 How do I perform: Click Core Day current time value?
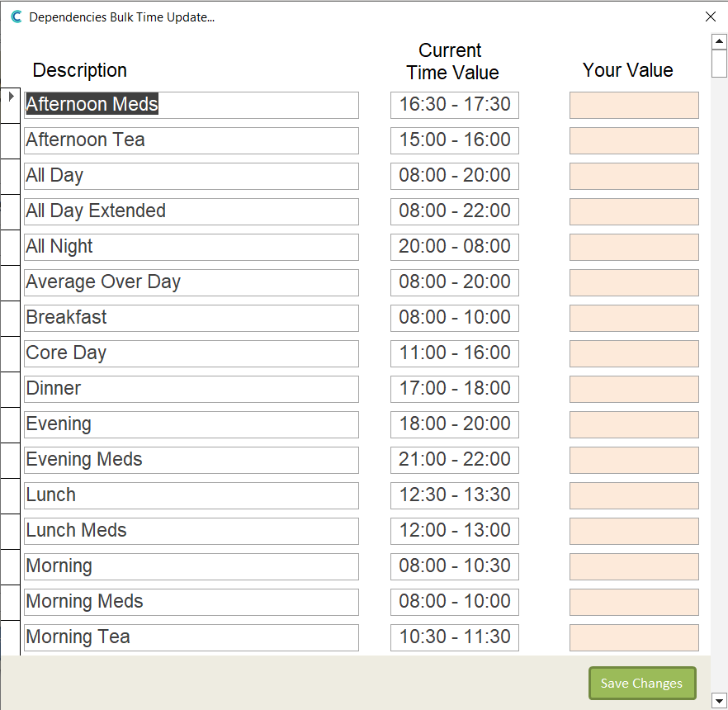tap(454, 353)
